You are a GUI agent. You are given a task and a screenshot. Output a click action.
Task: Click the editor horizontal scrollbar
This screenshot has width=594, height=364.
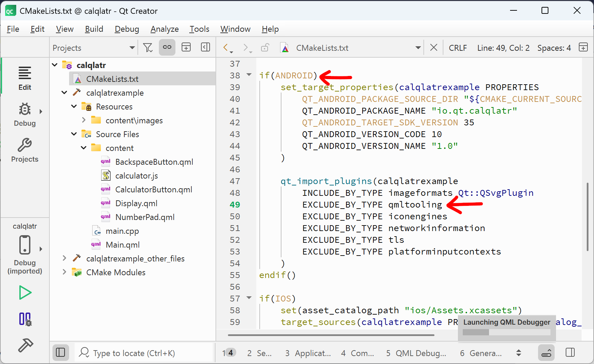(331, 335)
